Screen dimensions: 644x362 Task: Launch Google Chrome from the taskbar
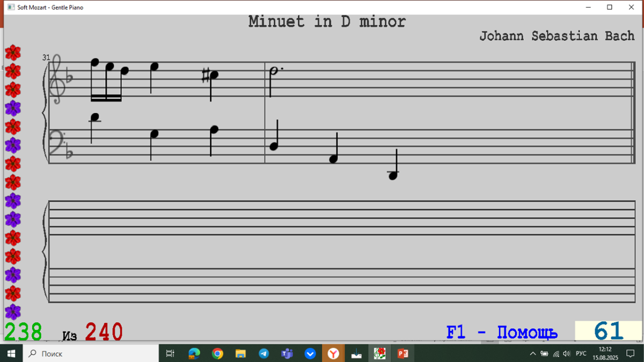(217, 353)
